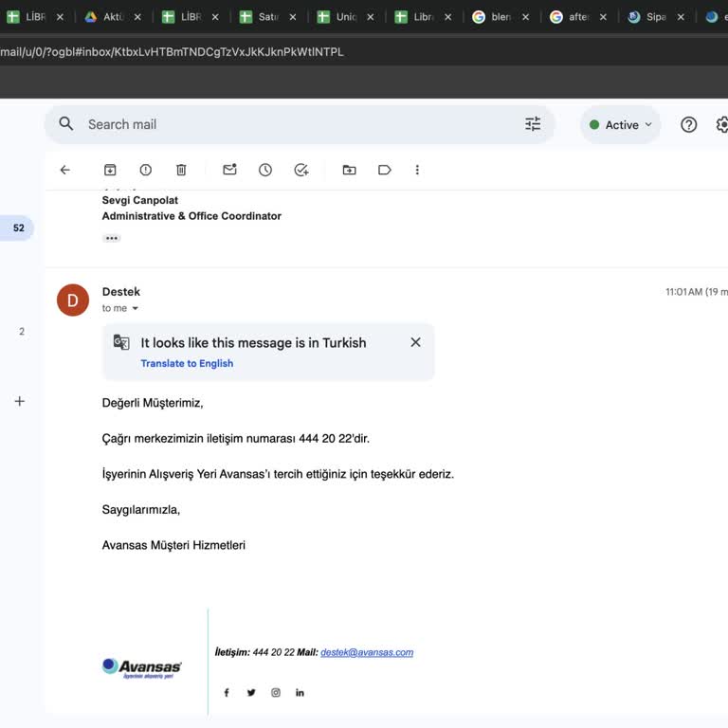Click the back to inbox arrow

click(x=65, y=170)
